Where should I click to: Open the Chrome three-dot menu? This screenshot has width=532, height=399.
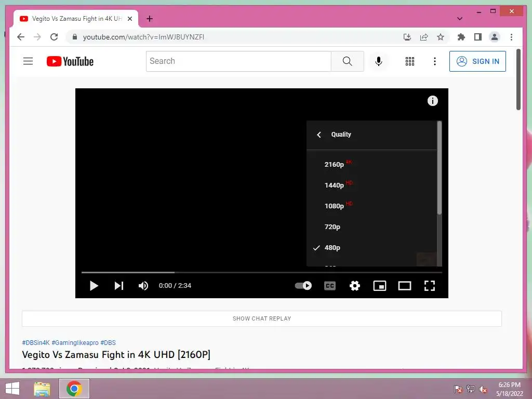coord(511,37)
